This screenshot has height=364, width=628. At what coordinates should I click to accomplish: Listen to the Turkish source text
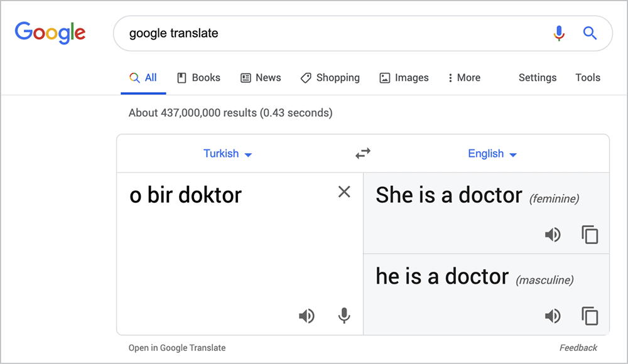[x=306, y=316]
